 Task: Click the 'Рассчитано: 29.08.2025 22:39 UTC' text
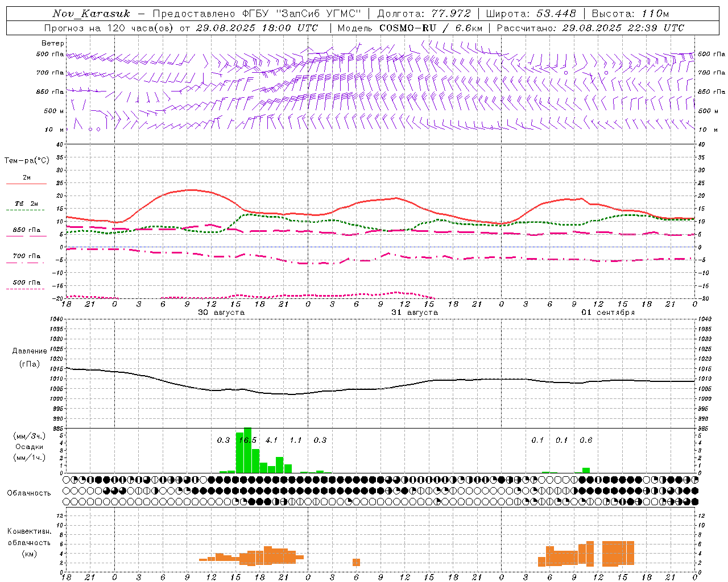point(590,28)
